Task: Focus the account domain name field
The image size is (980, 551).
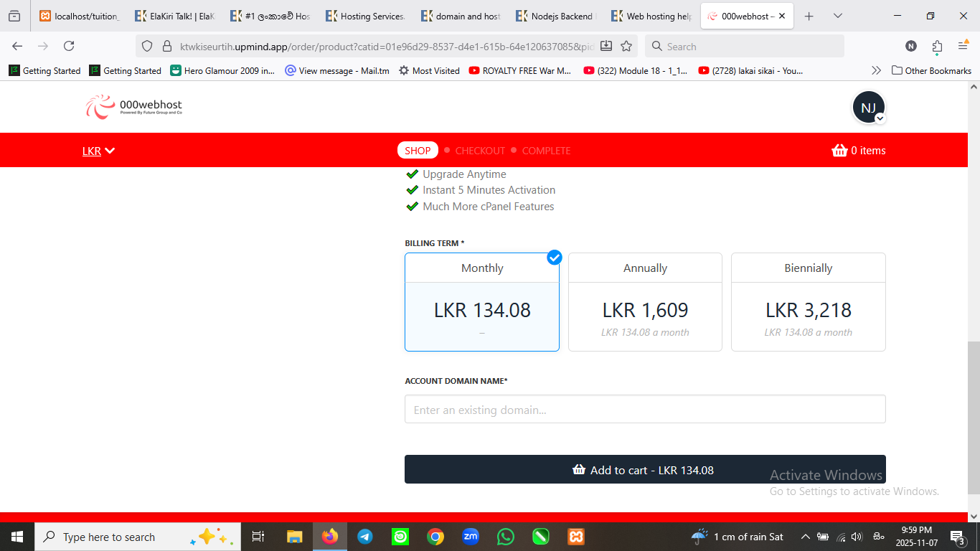Action: [645, 410]
